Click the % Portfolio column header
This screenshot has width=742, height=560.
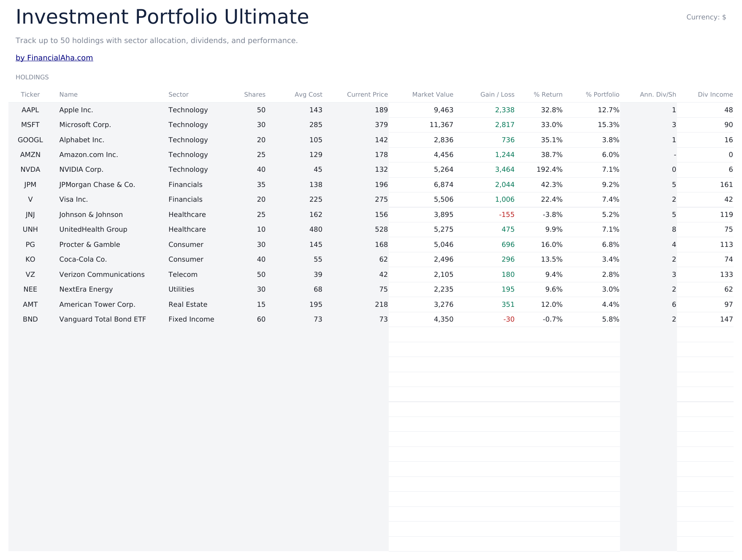point(602,95)
